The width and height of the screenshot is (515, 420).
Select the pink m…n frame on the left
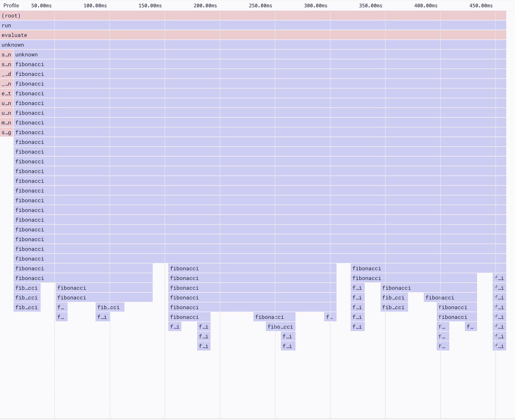(x=6, y=122)
